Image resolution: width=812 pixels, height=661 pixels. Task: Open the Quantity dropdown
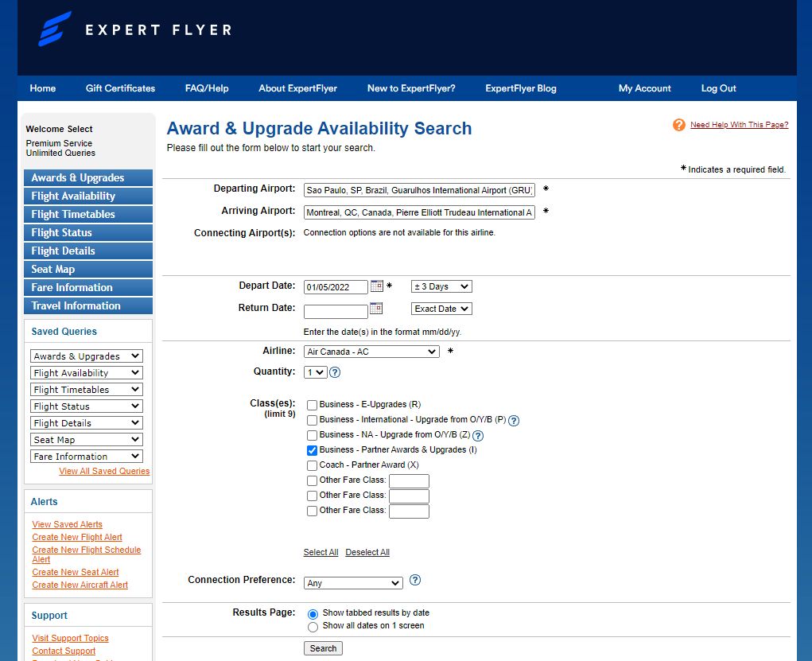click(315, 372)
